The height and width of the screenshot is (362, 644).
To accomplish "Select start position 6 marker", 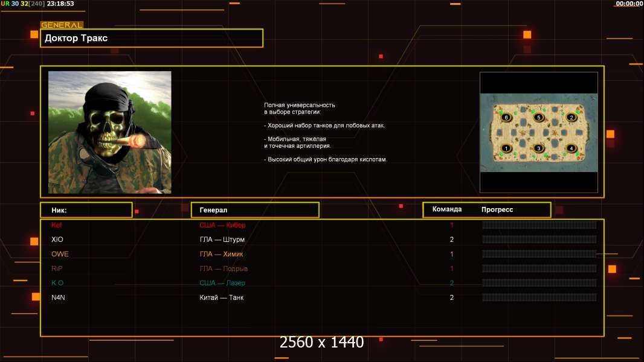I will [x=506, y=117].
